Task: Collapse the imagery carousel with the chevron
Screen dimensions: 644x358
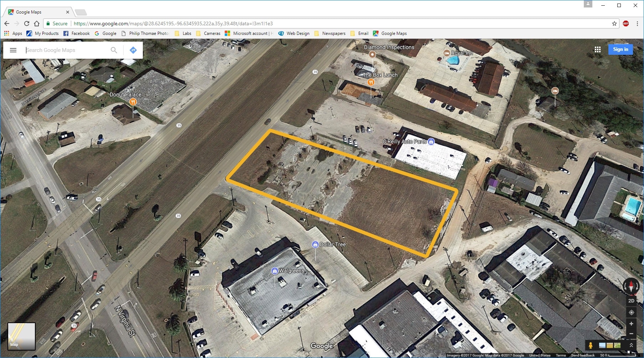Action: pyautogui.click(x=631, y=344)
